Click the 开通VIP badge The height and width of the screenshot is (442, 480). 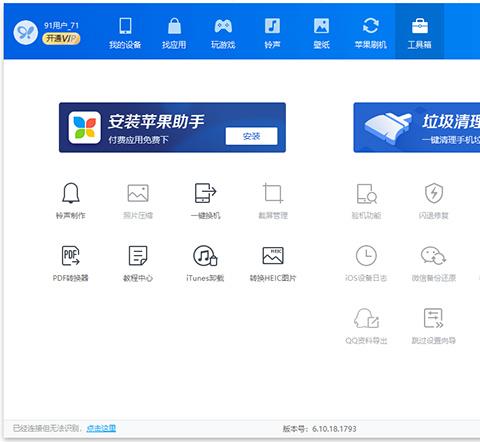(x=61, y=39)
